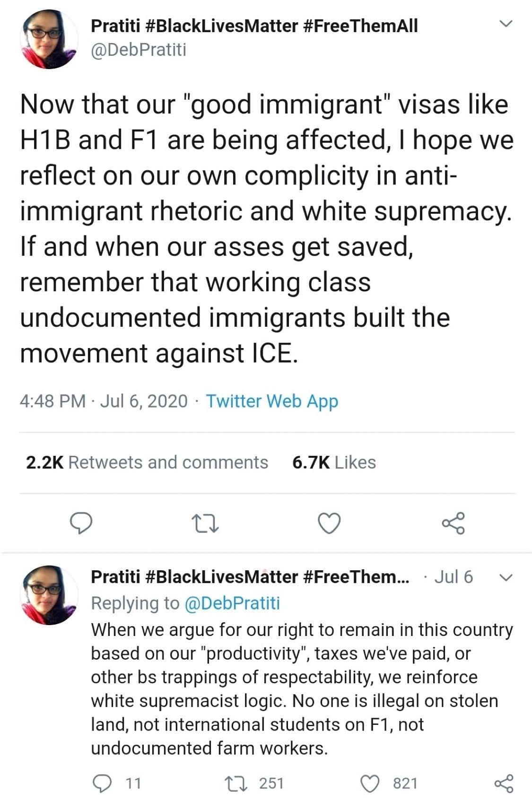Screen dimensions: 532x801
Task: Reply to the main tweet
Action: point(81,523)
